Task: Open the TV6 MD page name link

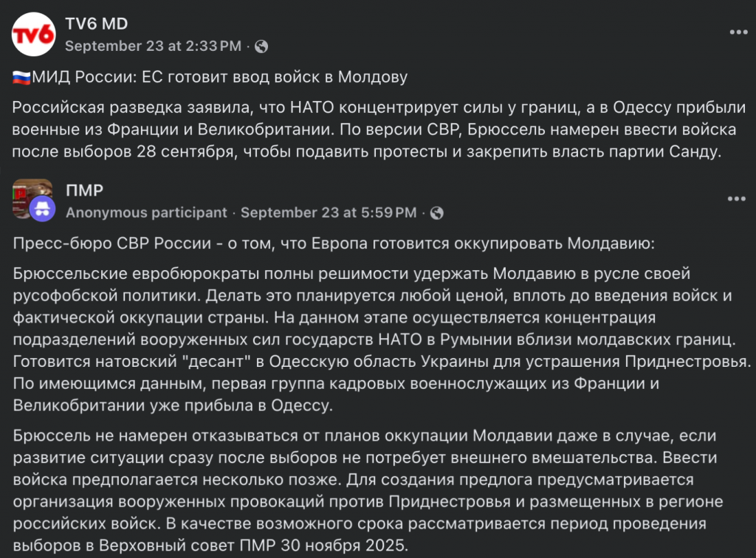Action: [x=96, y=24]
